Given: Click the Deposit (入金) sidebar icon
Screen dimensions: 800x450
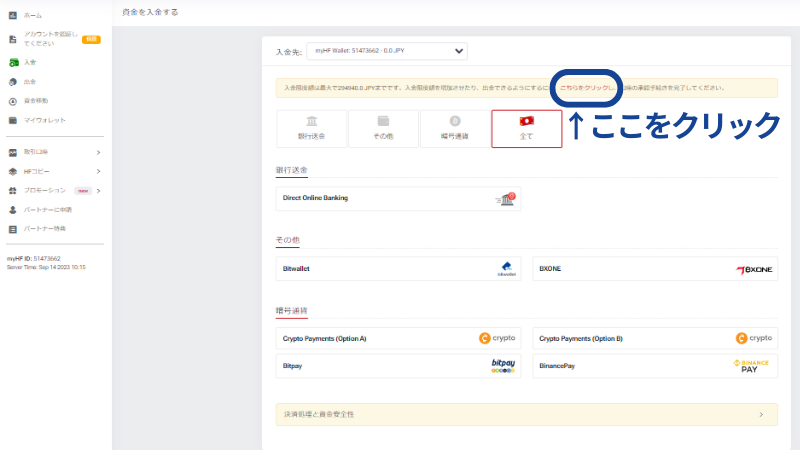Looking at the screenshot, I should [x=13, y=62].
